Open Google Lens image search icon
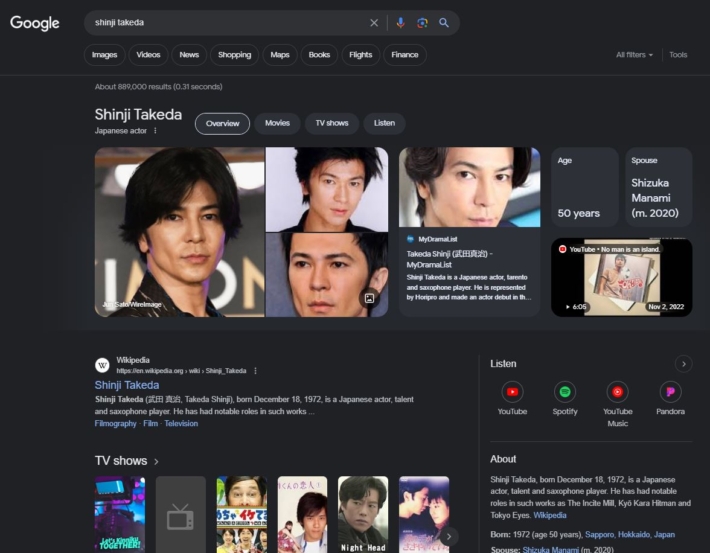Viewport: 710px width, 553px height. pos(422,23)
